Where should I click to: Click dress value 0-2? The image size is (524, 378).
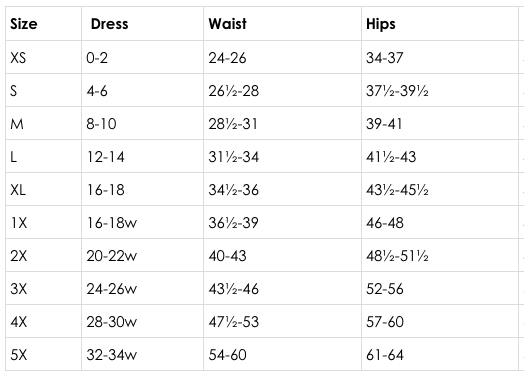click(97, 58)
